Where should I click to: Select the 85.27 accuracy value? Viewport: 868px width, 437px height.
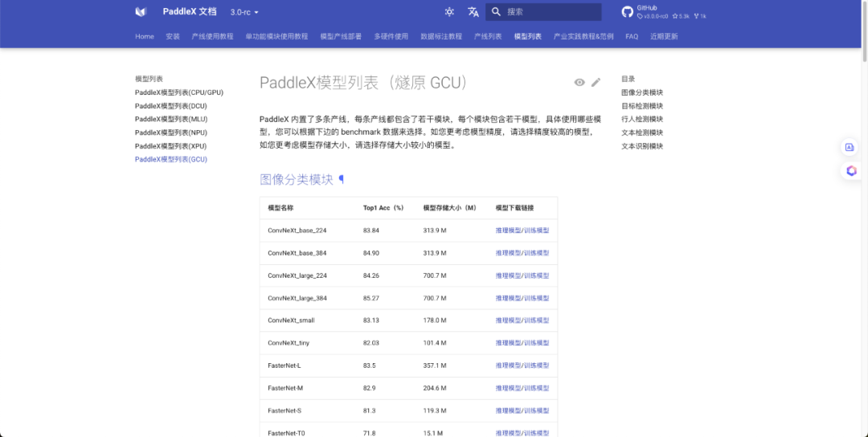coord(371,298)
